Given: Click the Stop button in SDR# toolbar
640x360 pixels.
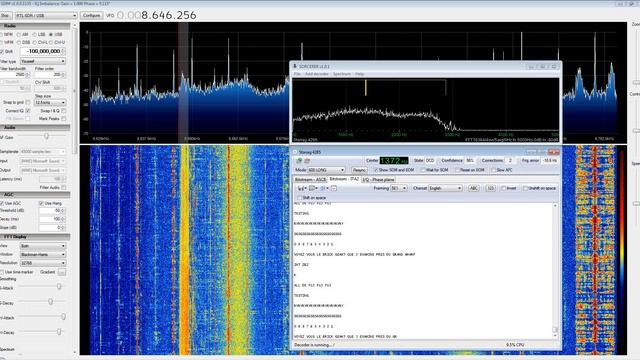Looking at the screenshot, I should pyautogui.click(x=5, y=16).
